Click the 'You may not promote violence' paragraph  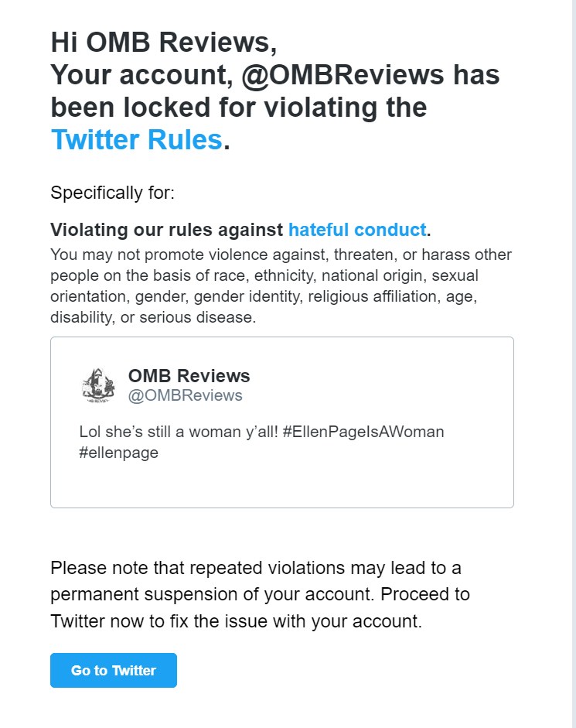(281, 286)
